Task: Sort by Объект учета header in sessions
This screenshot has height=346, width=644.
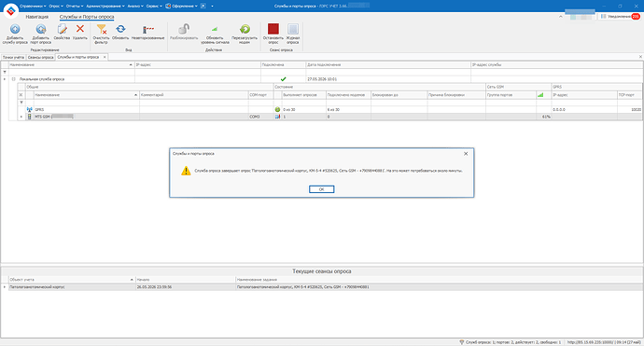Action: [72, 280]
